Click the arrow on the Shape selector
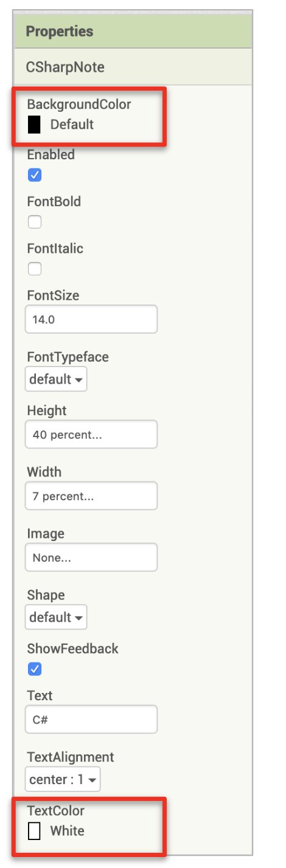This screenshot has width=286, height=868. pyautogui.click(x=79, y=618)
